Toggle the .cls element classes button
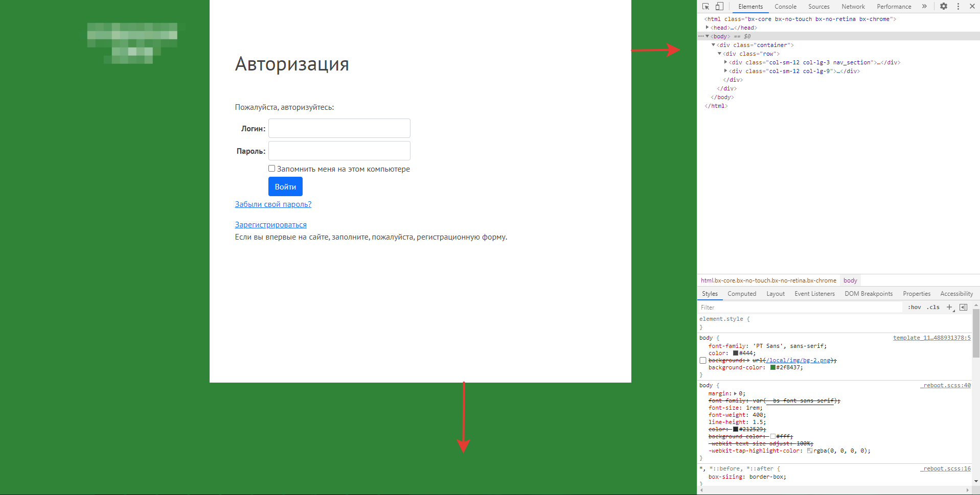This screenshot has height=495, width=980. coord(933,307)
